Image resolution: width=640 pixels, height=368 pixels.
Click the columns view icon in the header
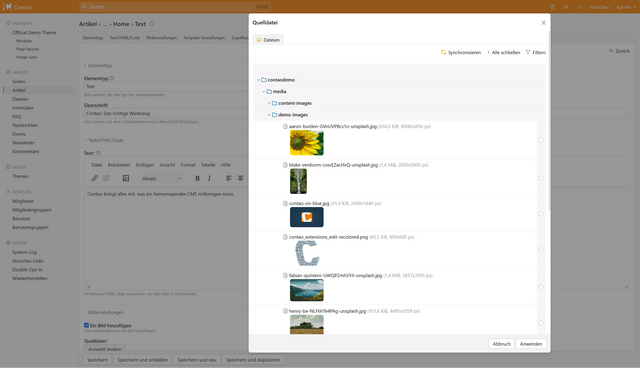pos(579,7)
